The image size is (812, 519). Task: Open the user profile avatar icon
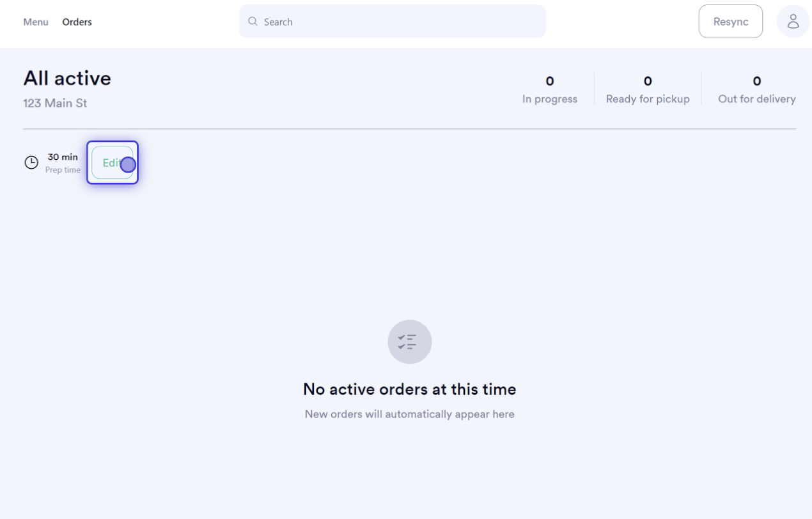(793, 21)
